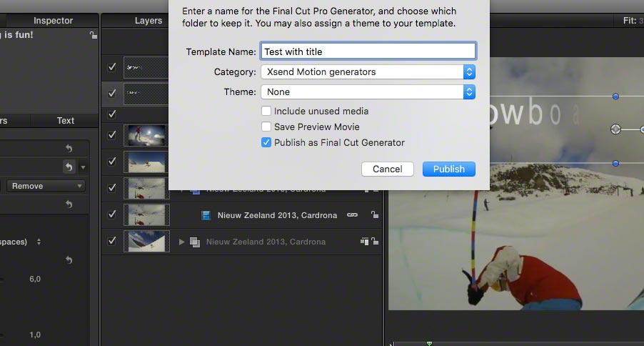Toggle checkbox beside the sunlit snowboarder thumbnail
Image resolution: width=644 pixels, height=346 pixels.
click(x=111, y=135)
